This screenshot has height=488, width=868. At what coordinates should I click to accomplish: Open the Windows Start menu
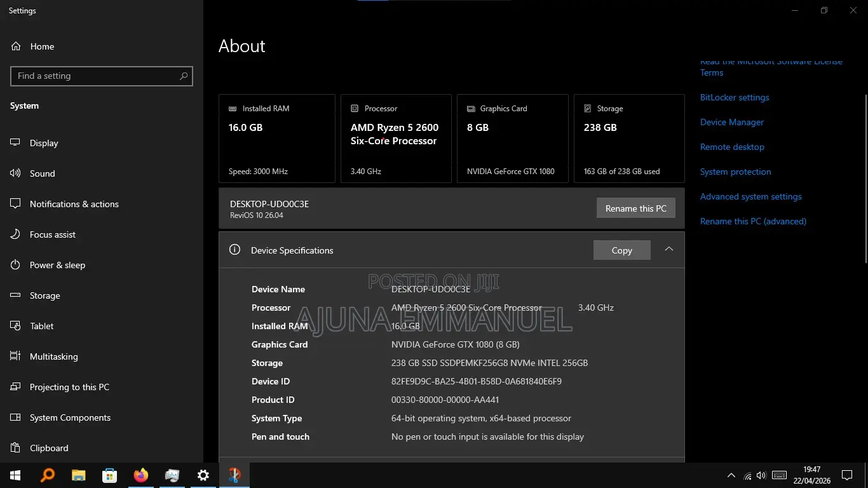(x=15, y=475)
